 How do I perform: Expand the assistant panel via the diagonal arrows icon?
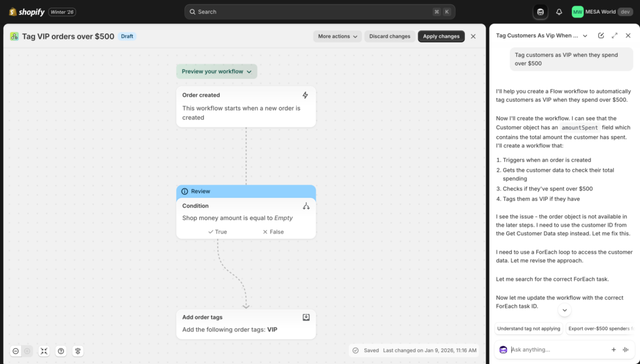pos(614,36)
